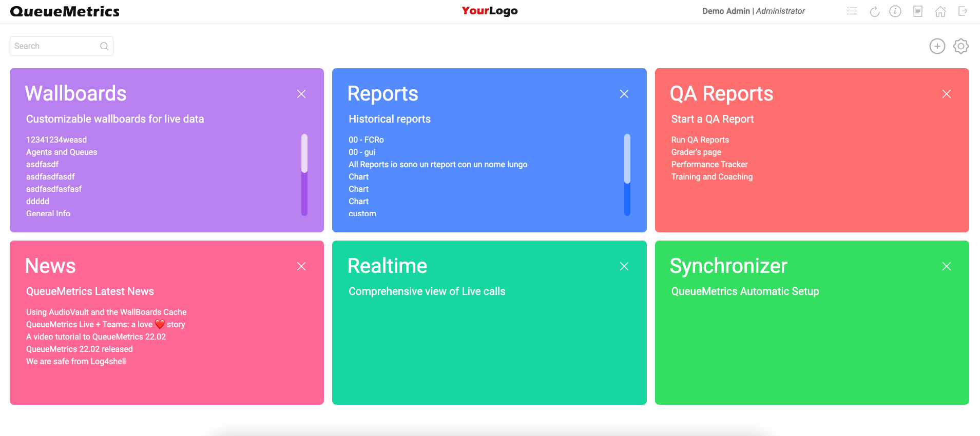Open wallboard 'asdfasdfasfasf'

(x=54, y=189)
